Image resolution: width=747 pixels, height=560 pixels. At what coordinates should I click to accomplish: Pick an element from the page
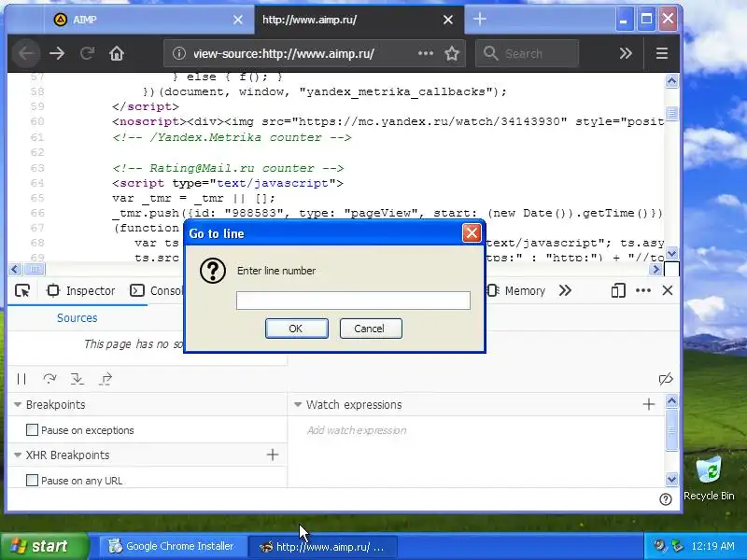click(22, 290)
